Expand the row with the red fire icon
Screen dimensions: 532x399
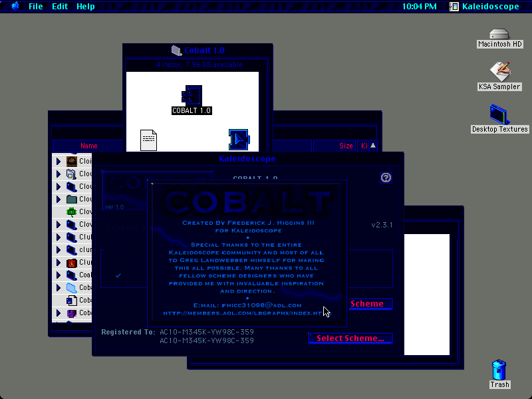59,262
